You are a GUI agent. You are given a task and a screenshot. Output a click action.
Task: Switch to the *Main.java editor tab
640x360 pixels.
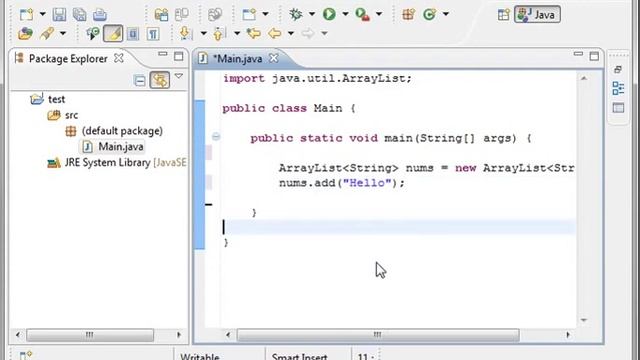coord(238,59)
